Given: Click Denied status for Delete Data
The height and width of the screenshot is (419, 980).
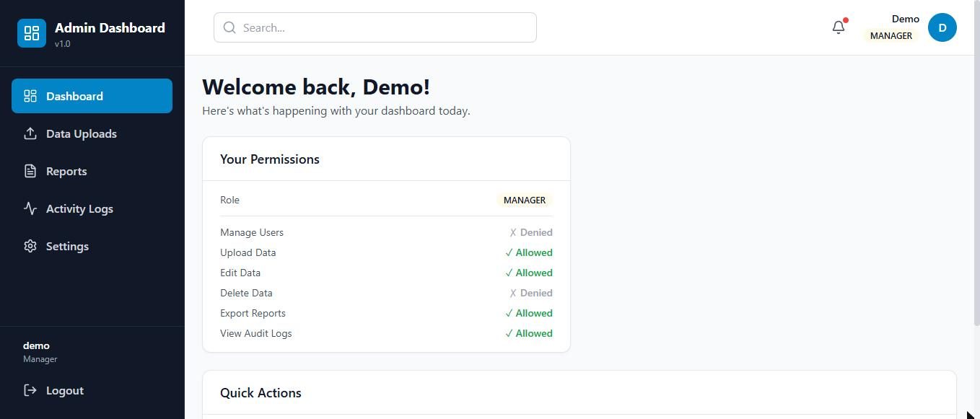Looking at the screenshot, I should tap(531, 293).
